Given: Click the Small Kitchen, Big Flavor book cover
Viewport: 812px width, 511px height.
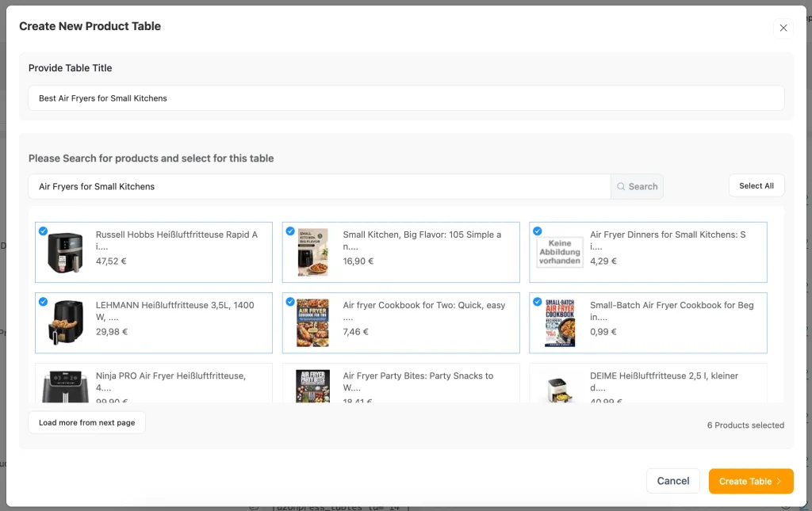Looking at the screenshot, I should click(x=312, y=253).
